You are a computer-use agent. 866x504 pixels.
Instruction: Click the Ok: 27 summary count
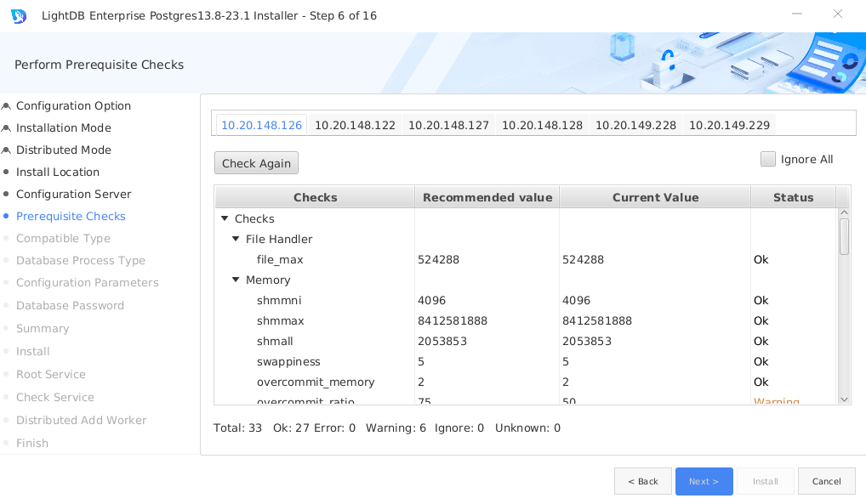(291, 428)
